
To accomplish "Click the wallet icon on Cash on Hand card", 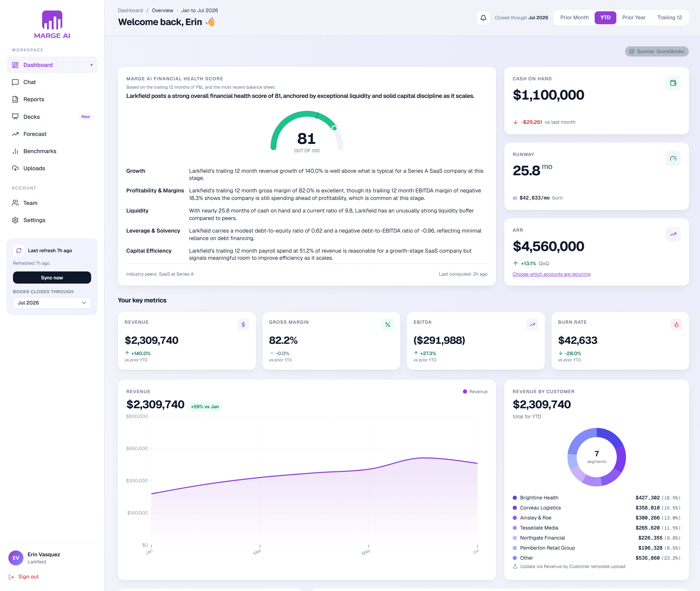I will [673, 83].
